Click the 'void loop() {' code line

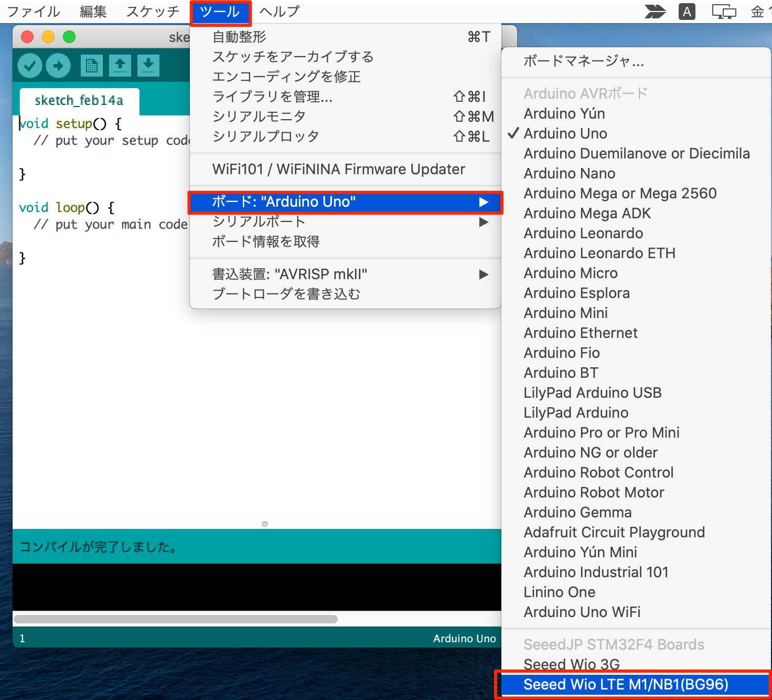pyautogui.click(x=67, y=208)
